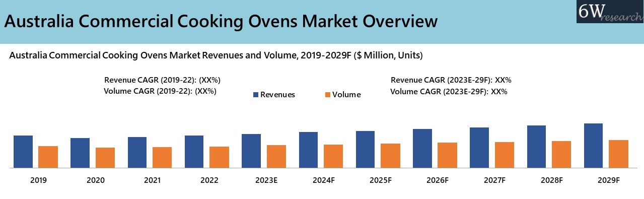This screenshot has width=644, height=199.
Task: Select the orange volume bar for 2023E
Action: (x=276, y=156)
